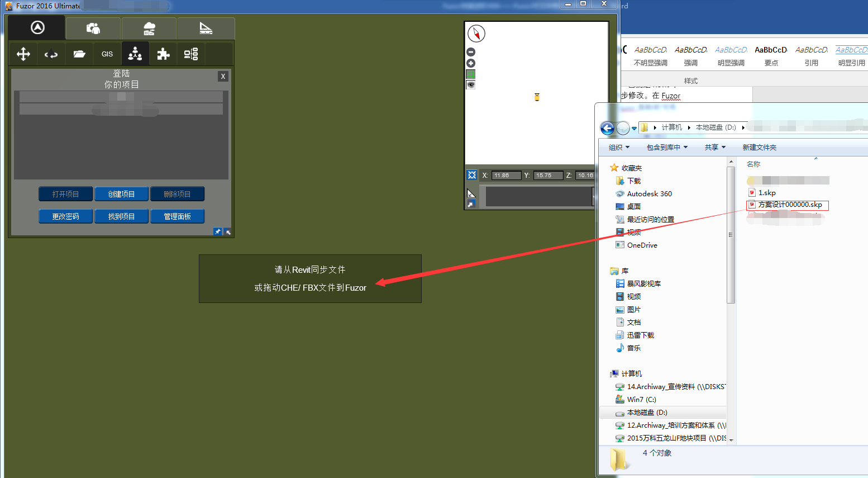
Task: Click the blue center-position icon beside X
Action: coord(472,175)
